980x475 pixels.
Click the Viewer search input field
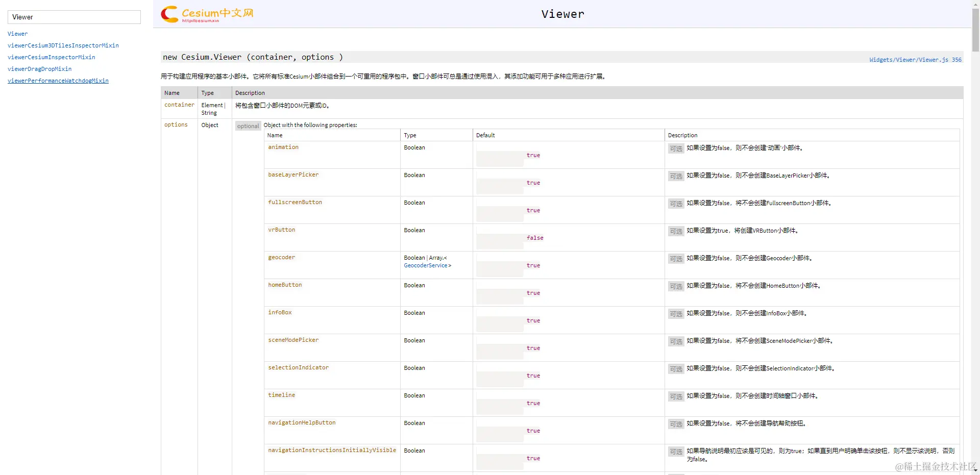click(x=74, y=17)
